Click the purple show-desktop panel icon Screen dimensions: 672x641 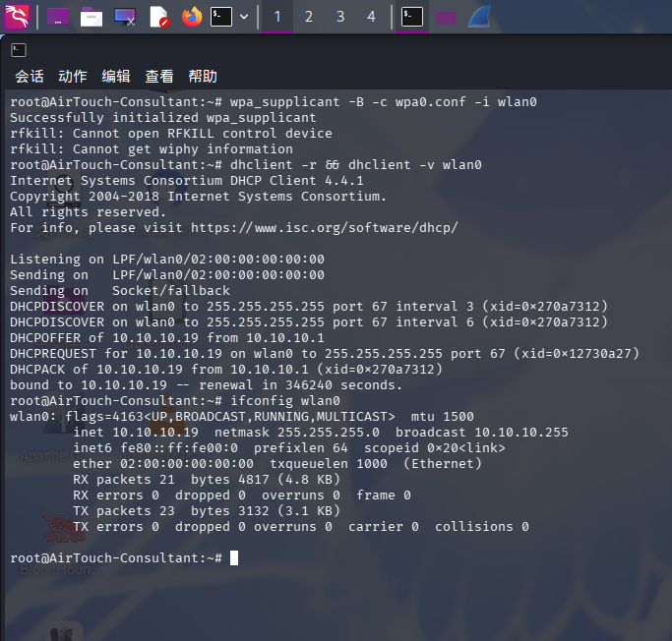(x=58, y=17)
